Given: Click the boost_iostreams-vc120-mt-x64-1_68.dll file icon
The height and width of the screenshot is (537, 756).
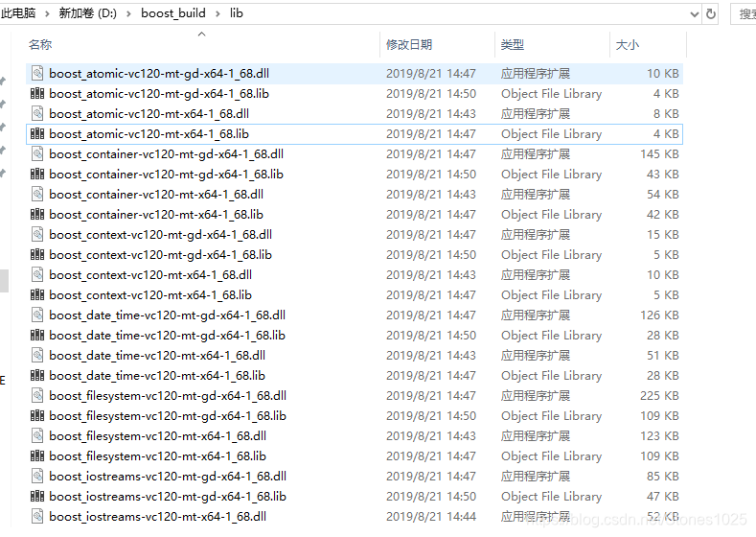Looking at the screenshot, I should pos(37,517).
